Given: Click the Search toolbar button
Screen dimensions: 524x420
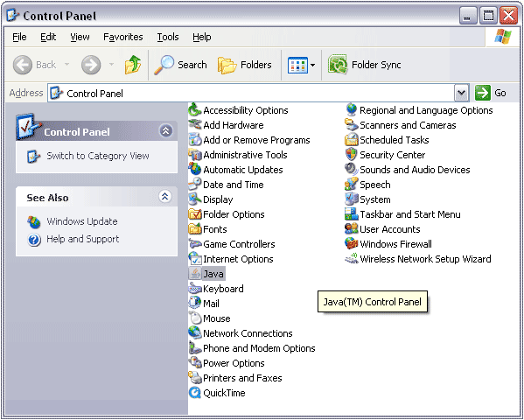Looking at the screenshot, I should pyautogui.click(x=180, y=65).
